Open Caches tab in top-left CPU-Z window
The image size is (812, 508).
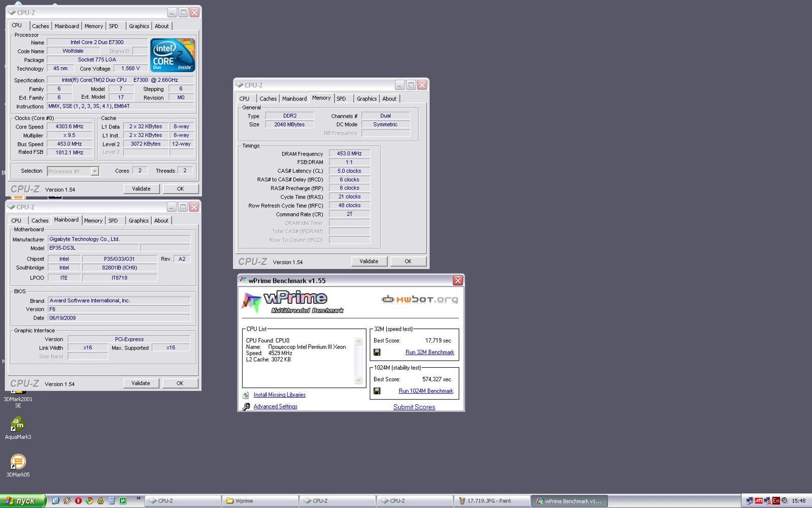point(41,26)
